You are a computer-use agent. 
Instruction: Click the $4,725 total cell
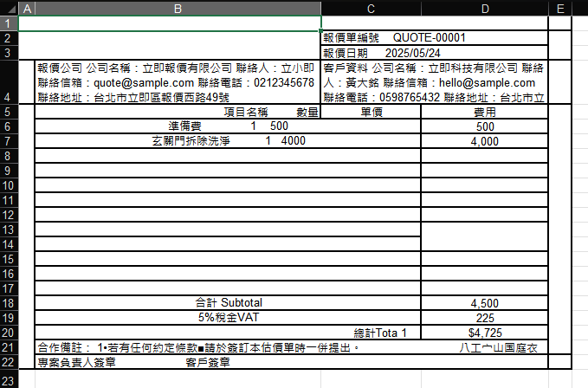(484, 333)
